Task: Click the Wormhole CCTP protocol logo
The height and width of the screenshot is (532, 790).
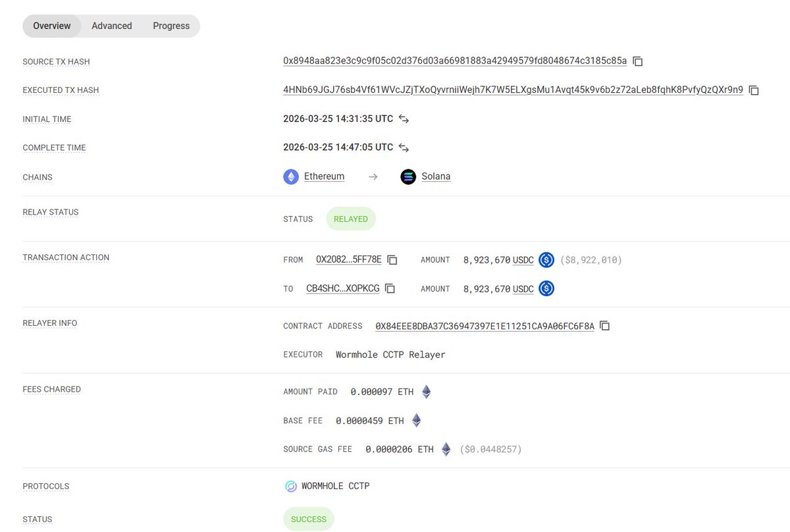Action: pyautogui.click(x=290, y=487)
